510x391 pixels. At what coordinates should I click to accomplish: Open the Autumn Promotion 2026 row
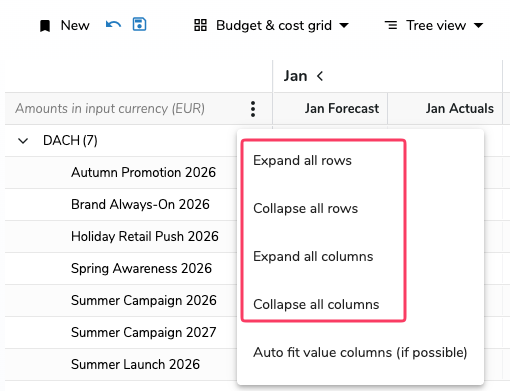143,172
